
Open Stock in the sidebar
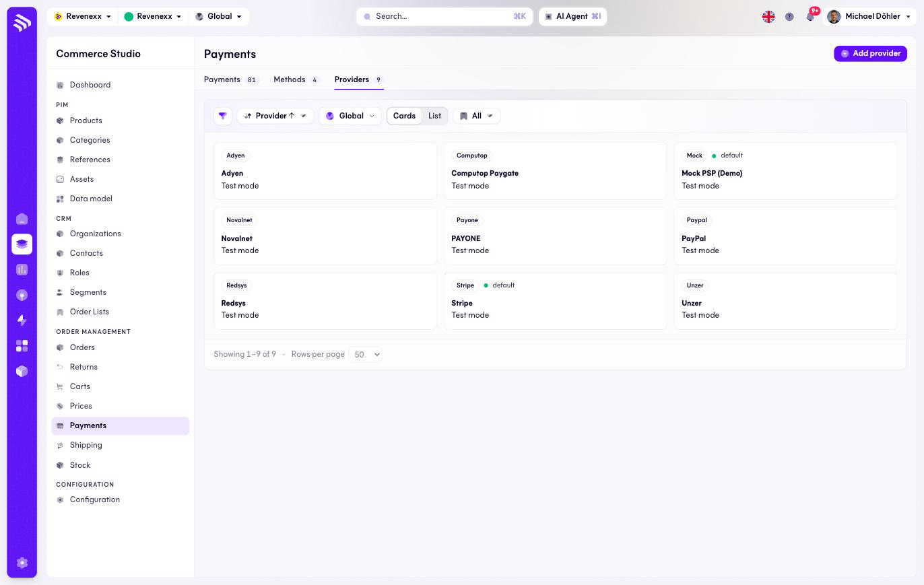(x=121, y=465)
